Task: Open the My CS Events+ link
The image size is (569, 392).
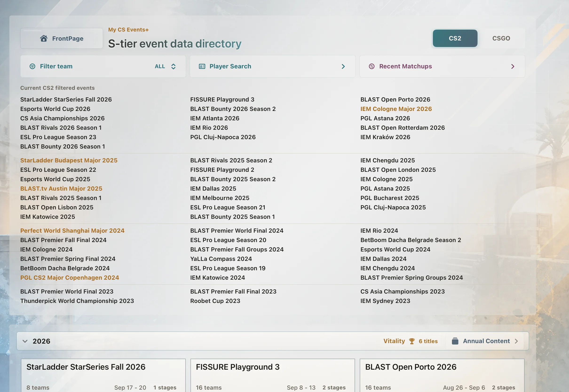Action: (x=128, y=30)
